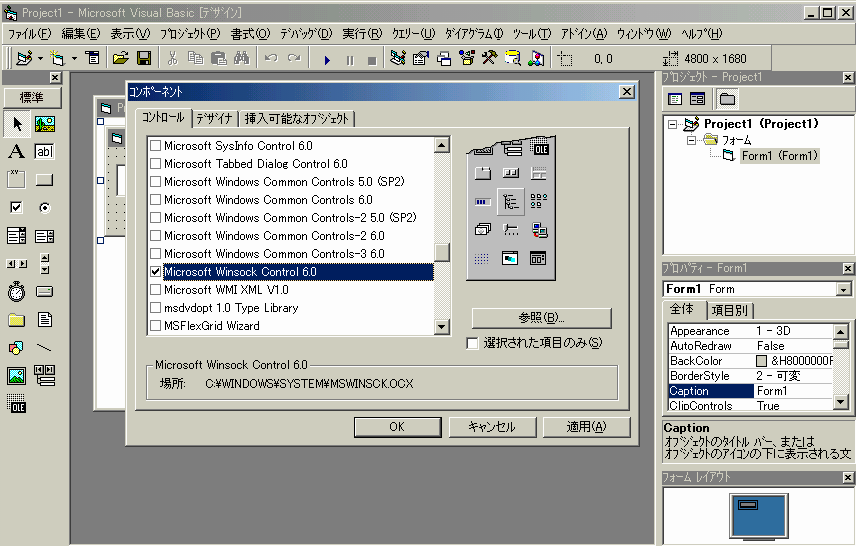Switch to the デザイナ tab

(215, 118)
